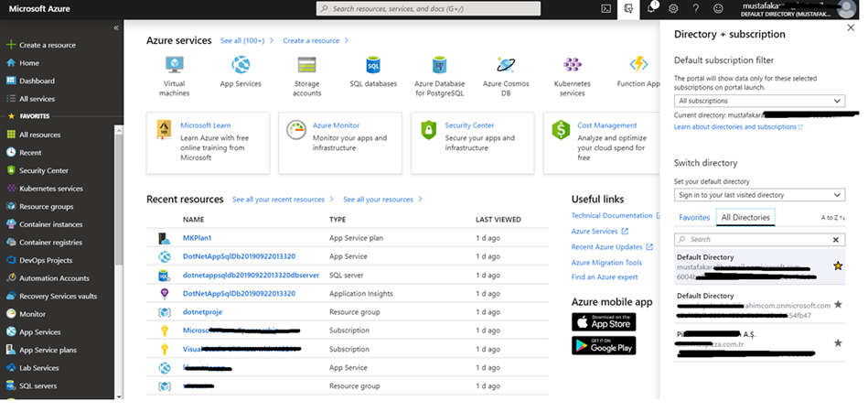Clear the directory search field

tap(836, 240)
